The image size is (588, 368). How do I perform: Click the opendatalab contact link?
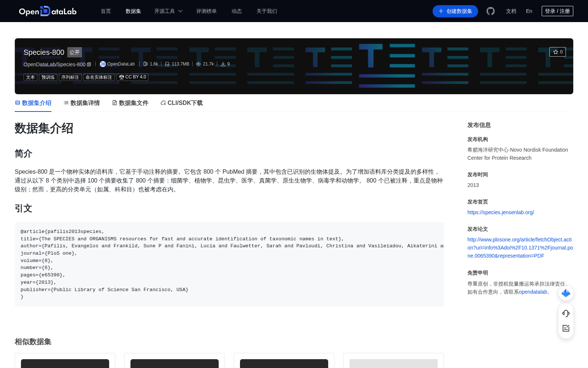coord(533,292)
